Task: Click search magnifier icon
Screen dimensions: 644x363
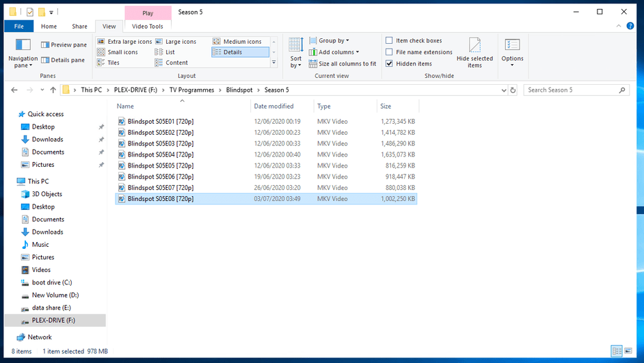Action: 622,90
